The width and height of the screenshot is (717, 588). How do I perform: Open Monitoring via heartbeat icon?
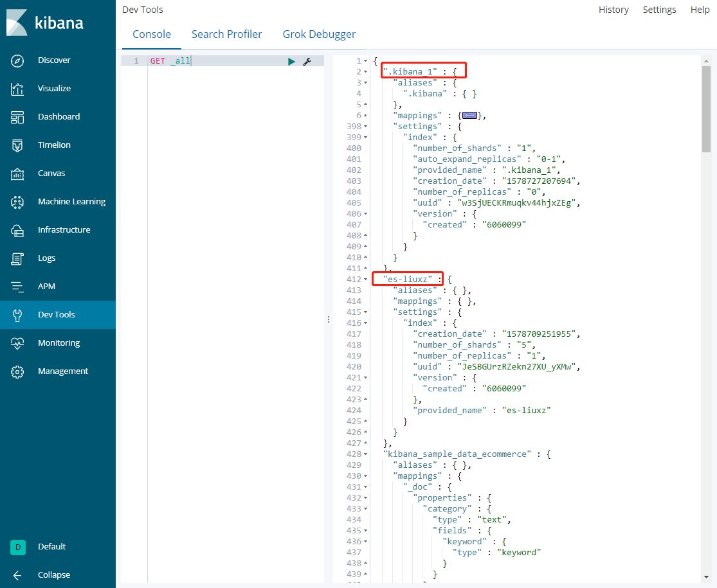tap(17, 343)
